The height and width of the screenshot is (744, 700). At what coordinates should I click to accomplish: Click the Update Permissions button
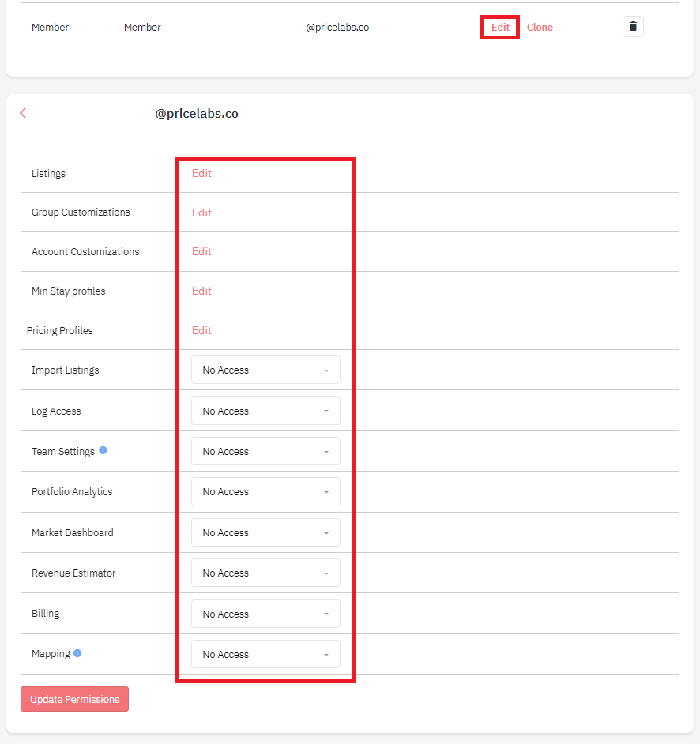74,699
